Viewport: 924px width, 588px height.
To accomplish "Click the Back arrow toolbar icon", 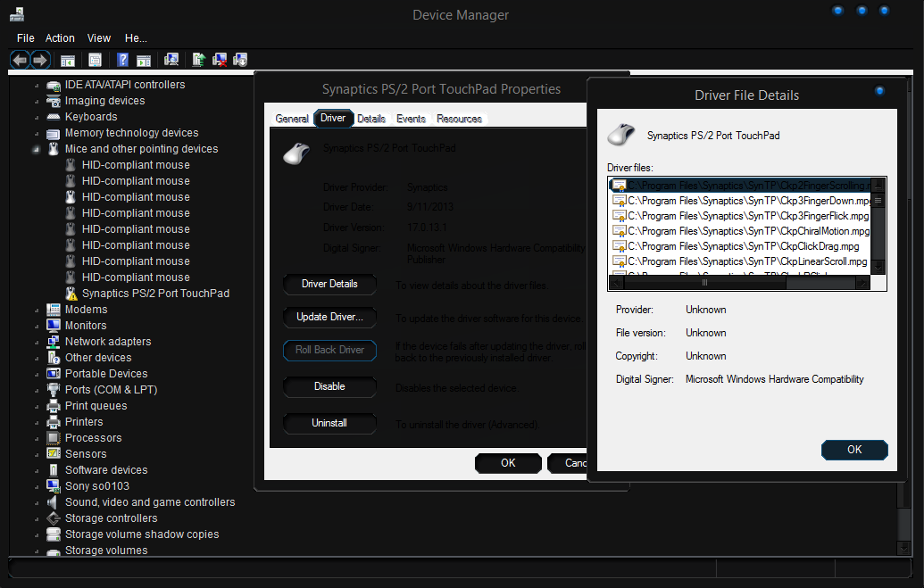I will click(20, 60).
